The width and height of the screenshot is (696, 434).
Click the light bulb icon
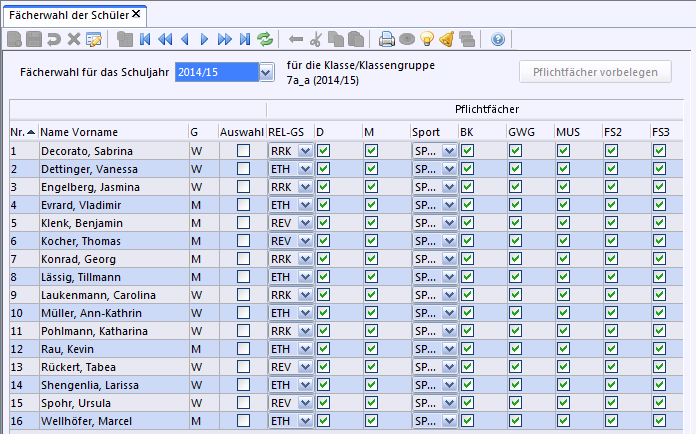pyautogui.click(x=427, y=40)
